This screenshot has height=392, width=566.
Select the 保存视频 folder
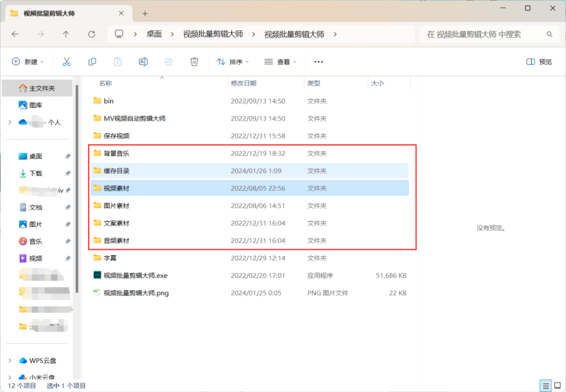pyautogui.click(x=249, y=136)
